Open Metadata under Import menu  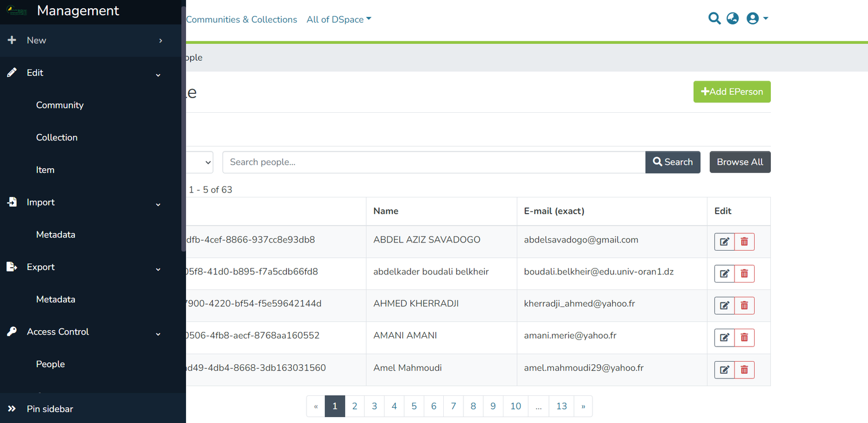56,234
